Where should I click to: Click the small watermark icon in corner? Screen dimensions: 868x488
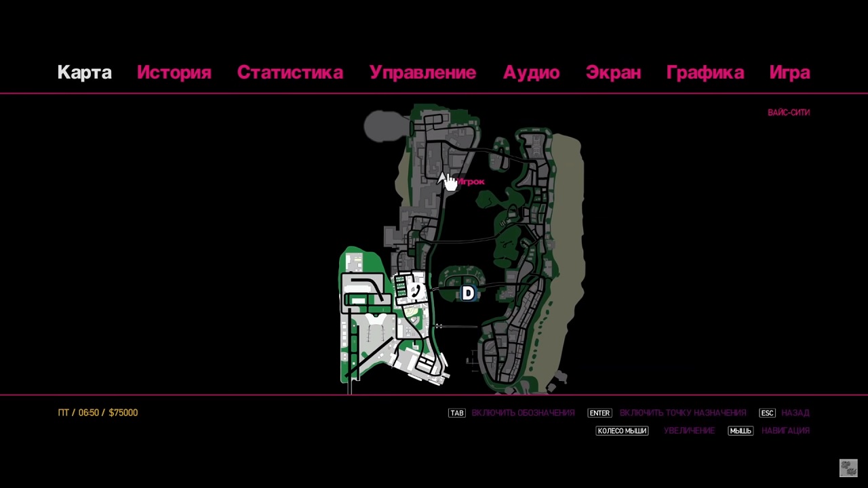point(848,468)
